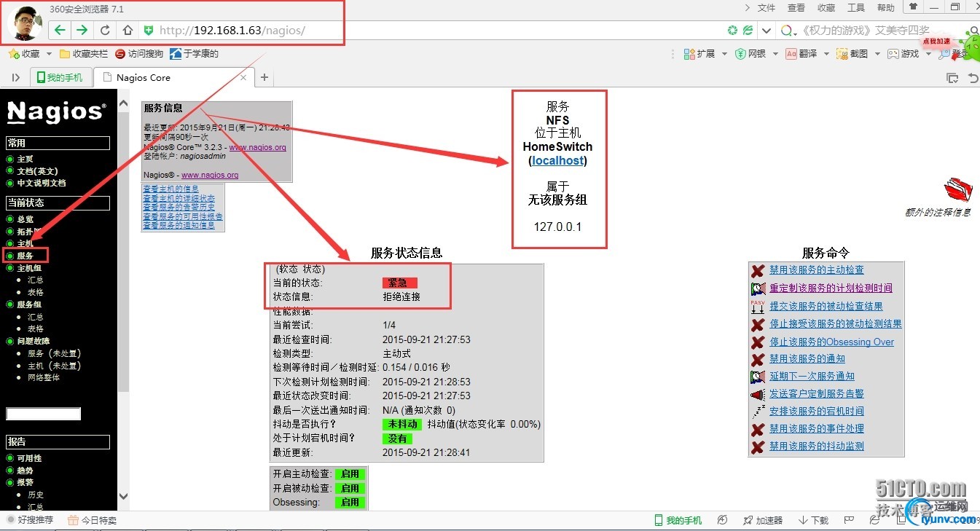Open 总览 in the Nagios sidebar

26,219
